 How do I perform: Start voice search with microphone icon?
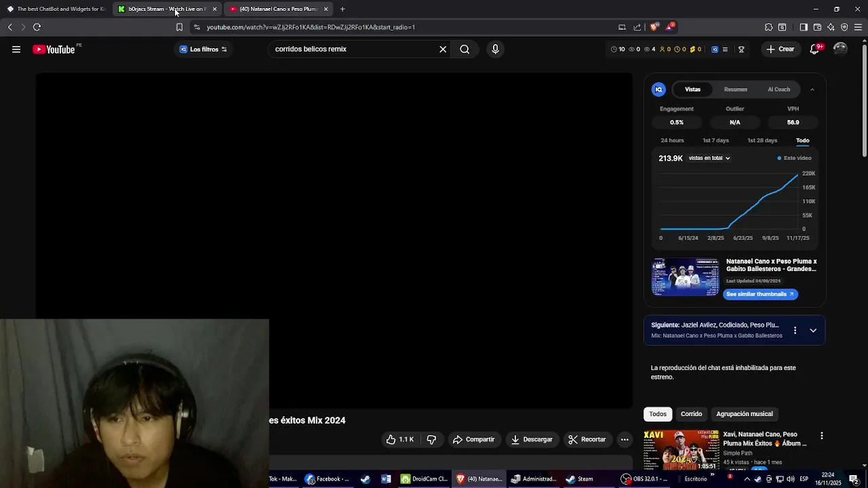tap(495, 49)
